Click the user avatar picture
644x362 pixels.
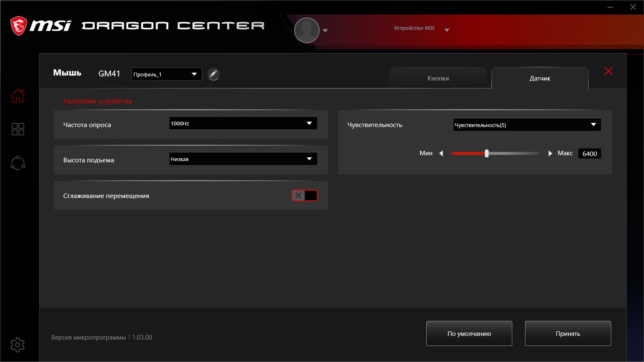[x=307, y=30]
